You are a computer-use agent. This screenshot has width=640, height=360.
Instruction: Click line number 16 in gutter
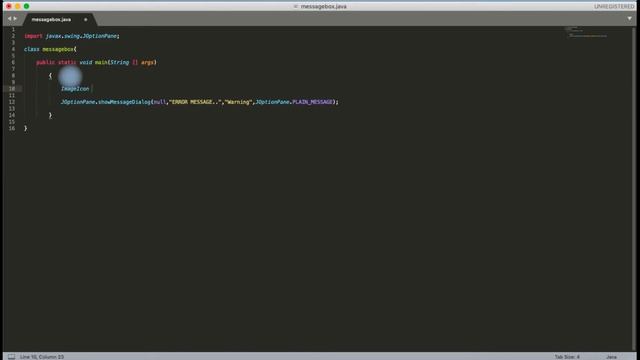point(12,128)
